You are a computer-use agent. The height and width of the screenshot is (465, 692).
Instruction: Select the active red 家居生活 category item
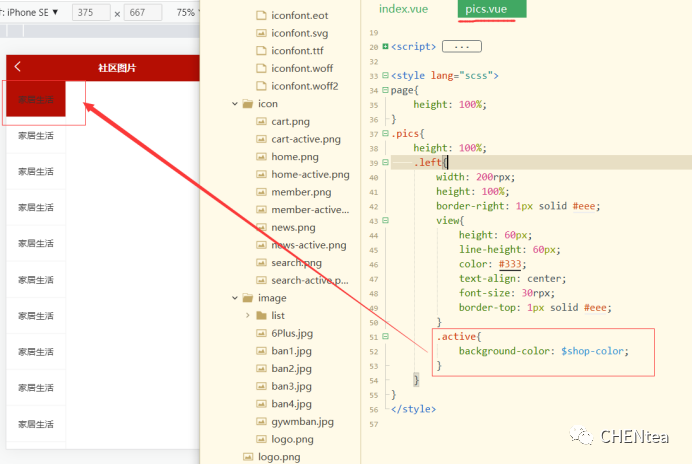click(x=35, y=99)
